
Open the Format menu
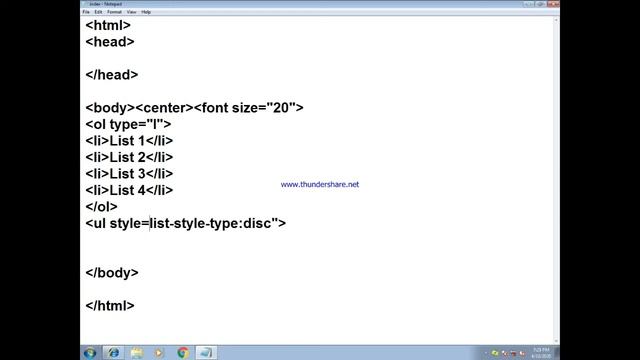(114, 12)
